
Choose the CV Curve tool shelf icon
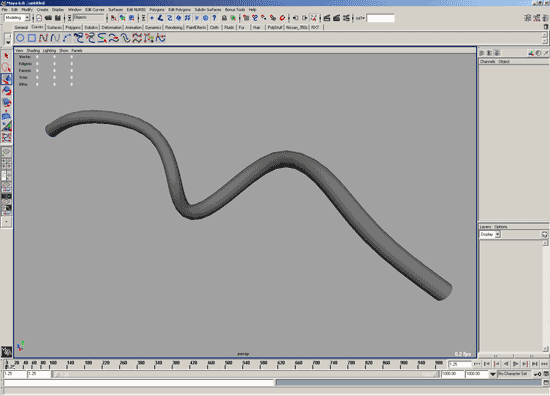(43, 38)
